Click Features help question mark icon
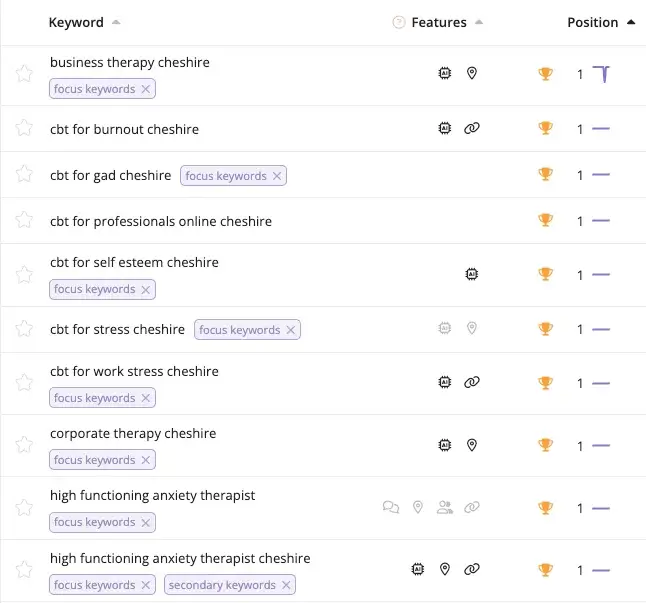This screenshot has height=603, width=646. 398,22
